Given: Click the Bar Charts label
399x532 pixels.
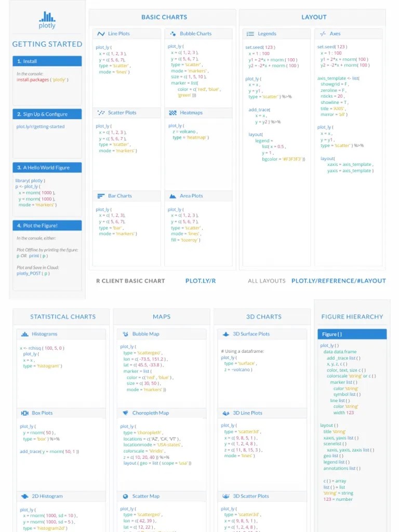Looking at the screenshot, I should (120, 196).
